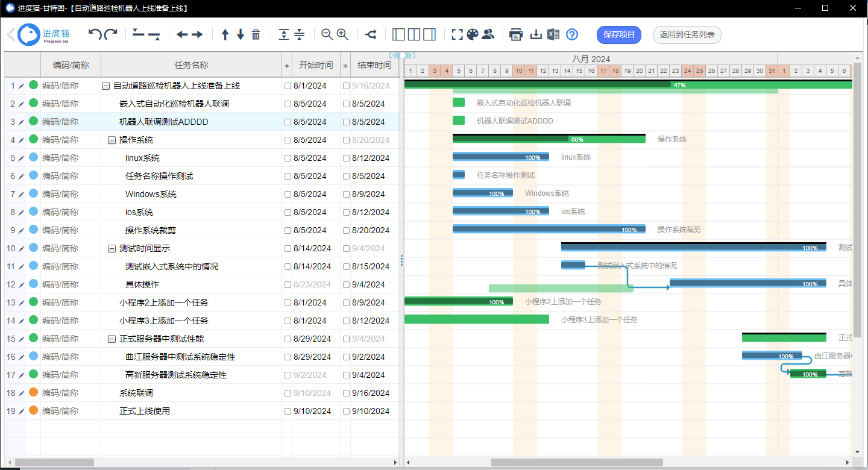This screenshot has height=470, width=868.
Task: Click the 小程序3上添加一个任务 Gantt bar
Action: pyautogui.click(x=476, y=319)
